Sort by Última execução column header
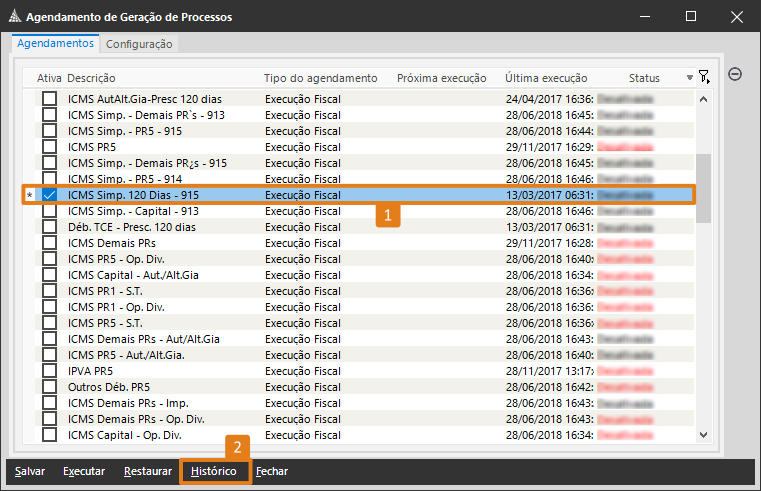Screen dimensions: 761x491 click(x=546, y=78)
